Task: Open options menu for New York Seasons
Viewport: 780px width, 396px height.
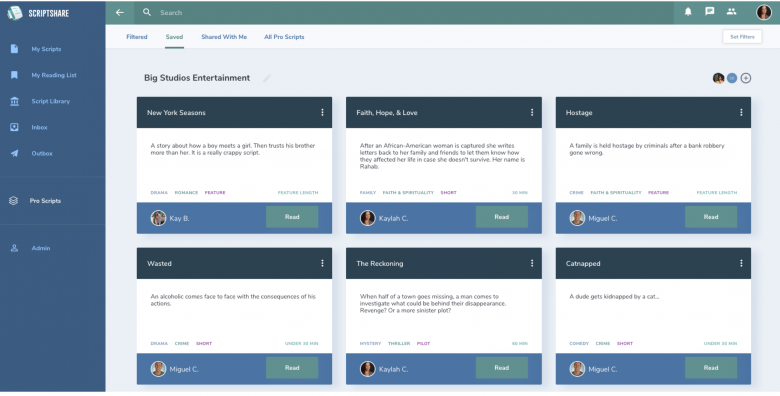Action: pyautogui.click(x=322, y=112)
